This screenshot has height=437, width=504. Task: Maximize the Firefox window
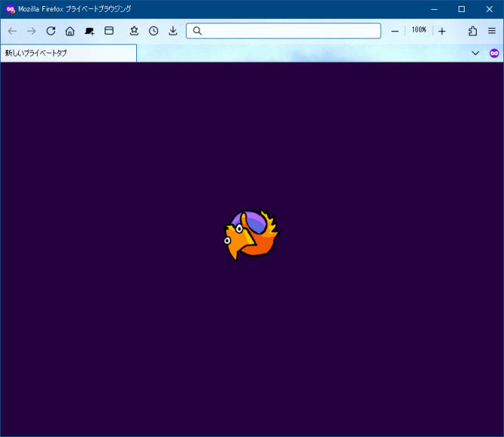click(462, 9)
